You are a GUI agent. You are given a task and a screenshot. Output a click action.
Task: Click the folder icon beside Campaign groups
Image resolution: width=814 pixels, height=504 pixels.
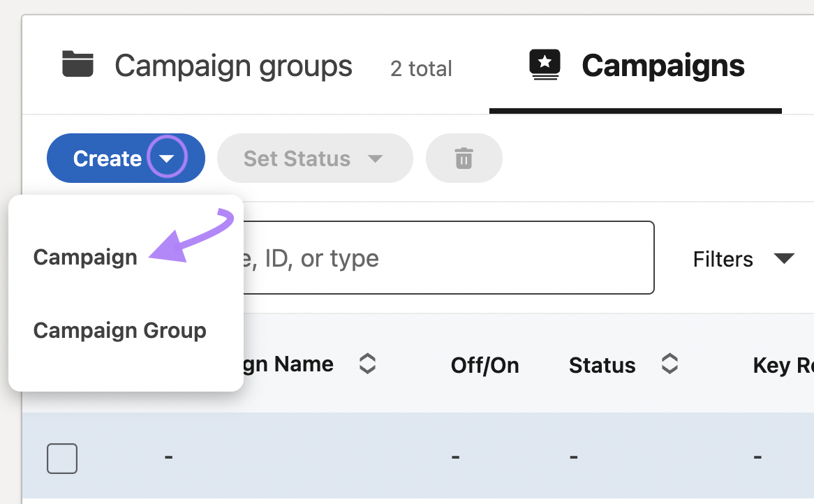78,64
